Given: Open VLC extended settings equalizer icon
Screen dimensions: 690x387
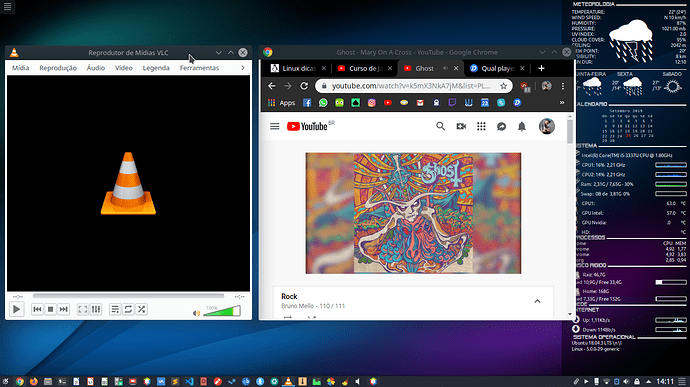Looking at the screenshot, I should (96, 310).
